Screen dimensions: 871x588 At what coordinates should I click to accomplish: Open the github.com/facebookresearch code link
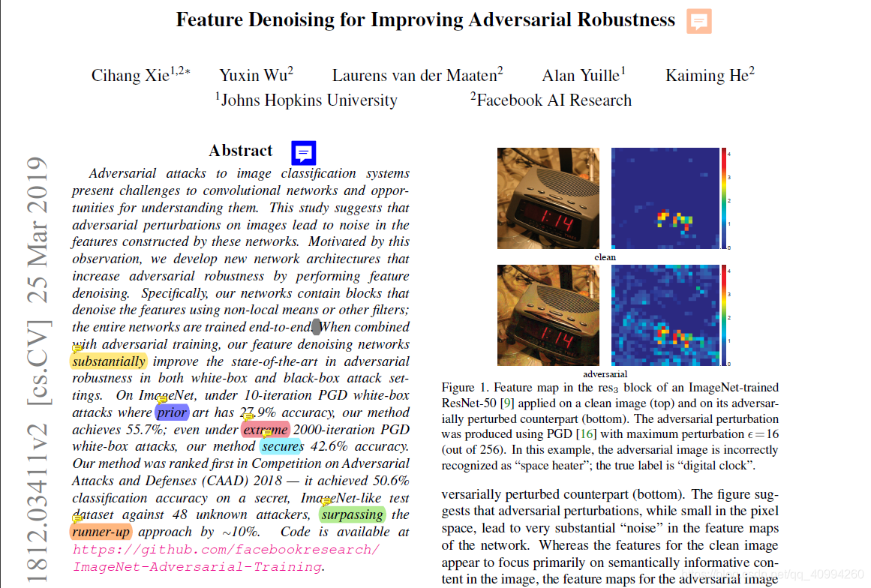[226, 558]
